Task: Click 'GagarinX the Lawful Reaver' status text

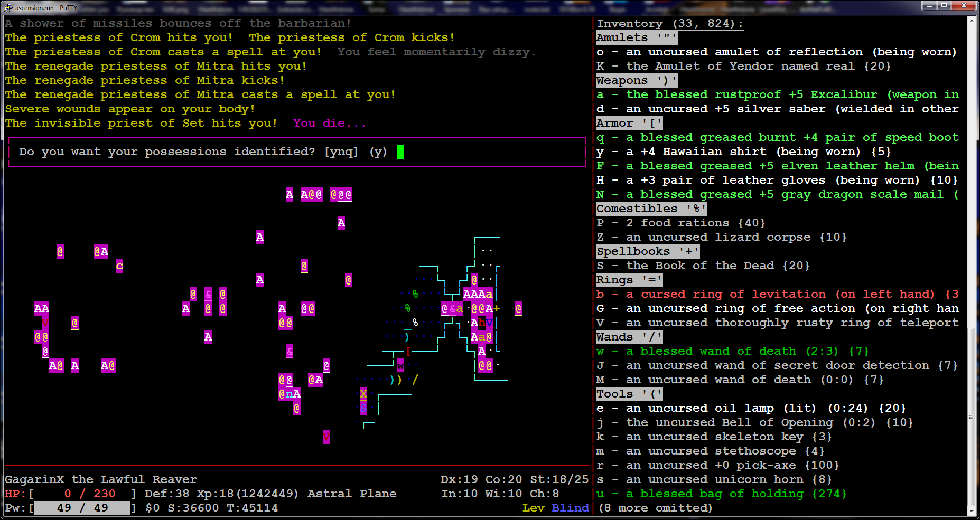Action: click(101, 479)
